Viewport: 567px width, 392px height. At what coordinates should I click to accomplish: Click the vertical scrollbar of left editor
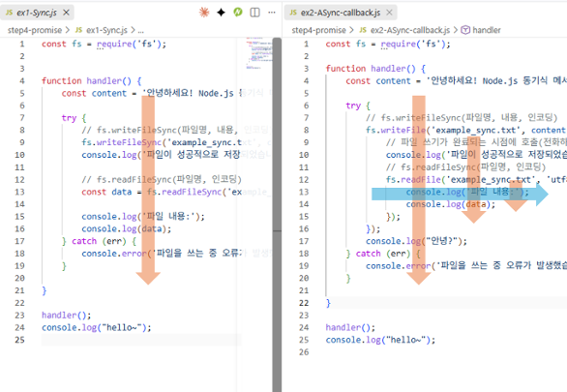(277, 134)
